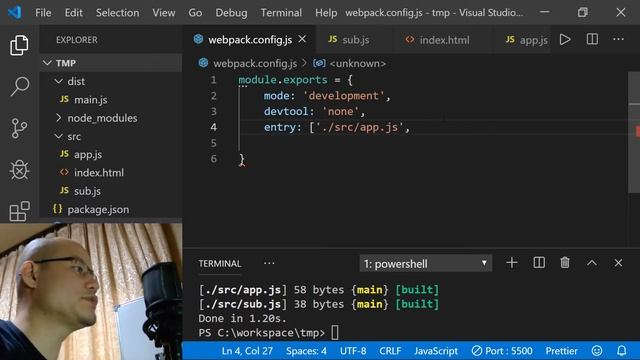The image size is (640, 360).
Task: Click the './src/app.js' string on line 4
Action: pos(360,127)
